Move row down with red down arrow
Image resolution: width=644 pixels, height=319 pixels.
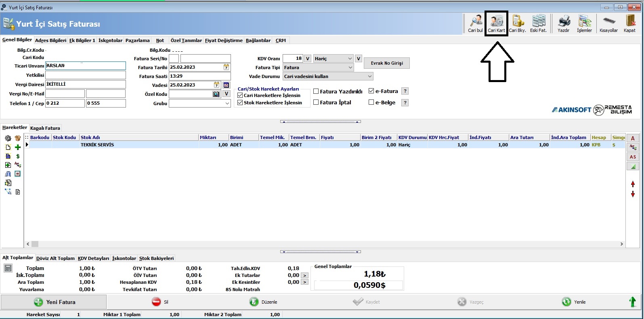[633, 194]
